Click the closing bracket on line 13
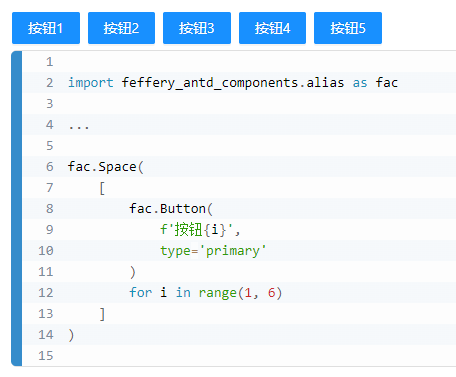This screenshot has width=456, height=377. pos(102,314)
